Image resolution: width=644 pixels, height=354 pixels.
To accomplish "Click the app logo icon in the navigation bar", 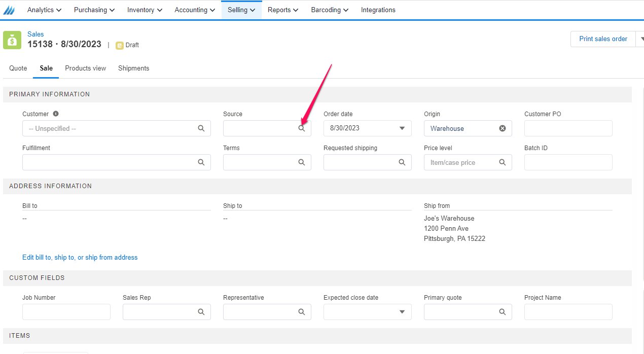I will click(x=10, y=10).
